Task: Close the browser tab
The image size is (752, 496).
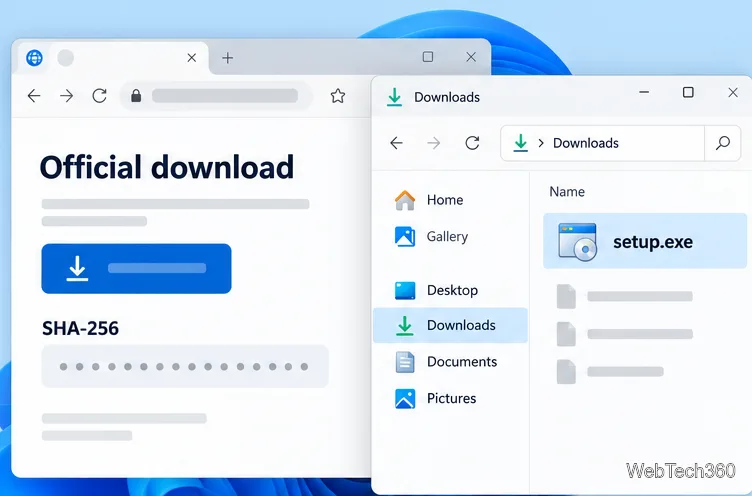Action: coord(192,58)
